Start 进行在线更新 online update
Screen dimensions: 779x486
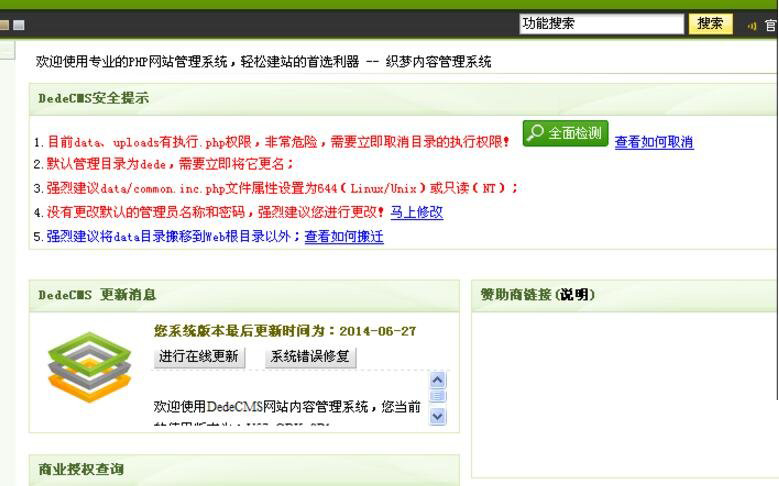199,356
